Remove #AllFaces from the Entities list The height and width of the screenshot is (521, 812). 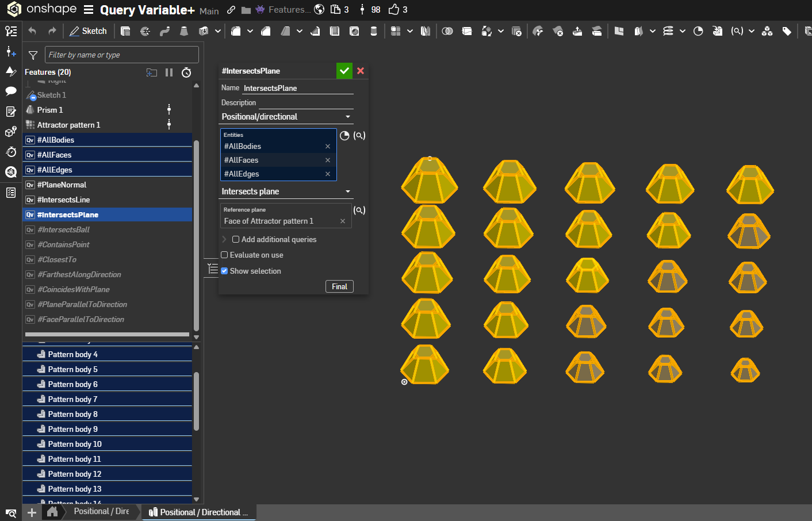coord(328,160)
